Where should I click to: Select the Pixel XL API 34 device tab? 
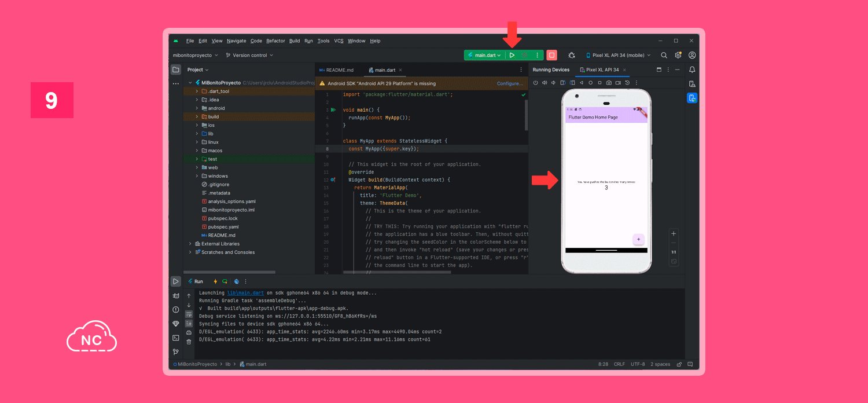[602, 69]
